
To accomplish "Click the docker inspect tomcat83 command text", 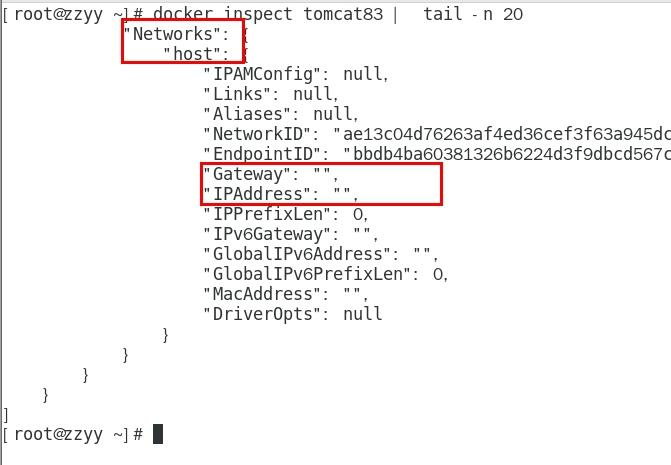I will pos(268,14).
